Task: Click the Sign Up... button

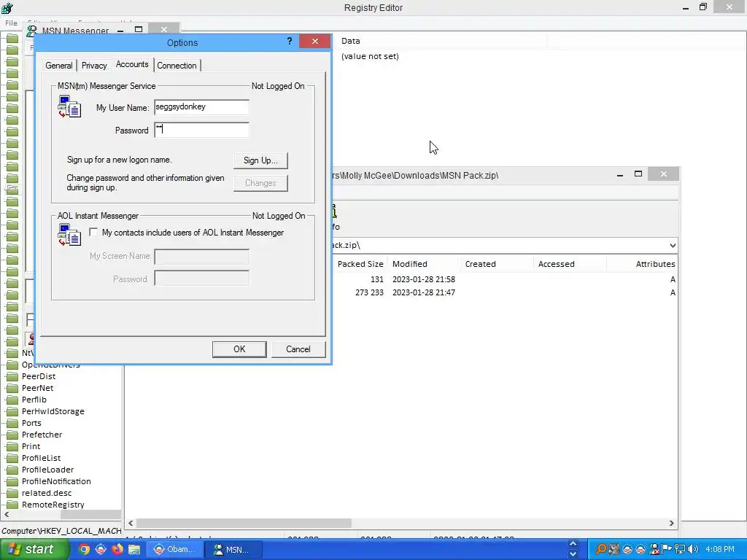Action: (260, 160)
